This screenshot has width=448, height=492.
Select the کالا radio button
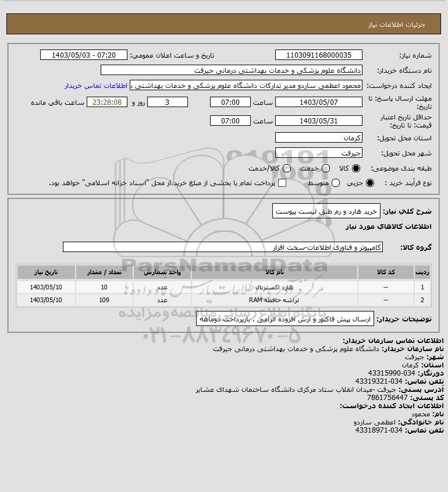tap(356, 168)
